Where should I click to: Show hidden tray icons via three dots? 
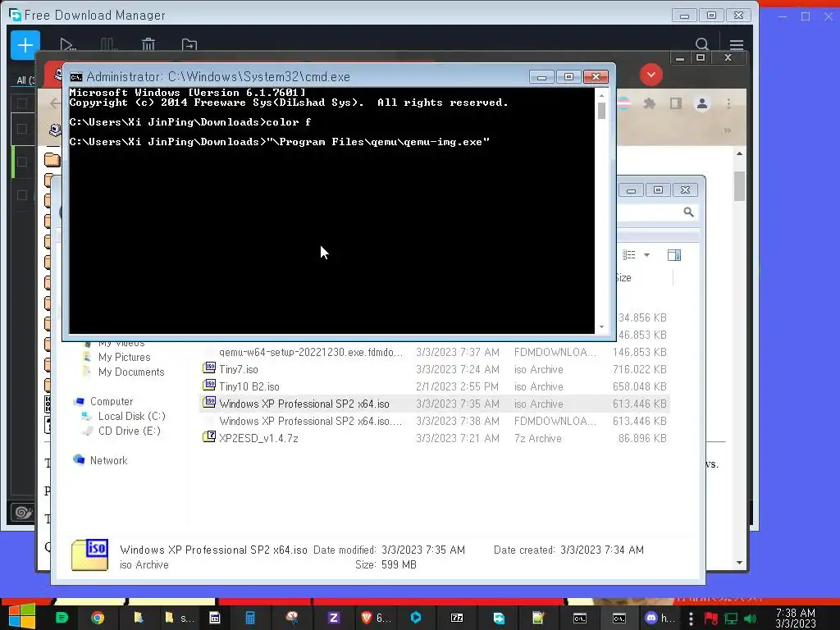[x=691, y=619]
